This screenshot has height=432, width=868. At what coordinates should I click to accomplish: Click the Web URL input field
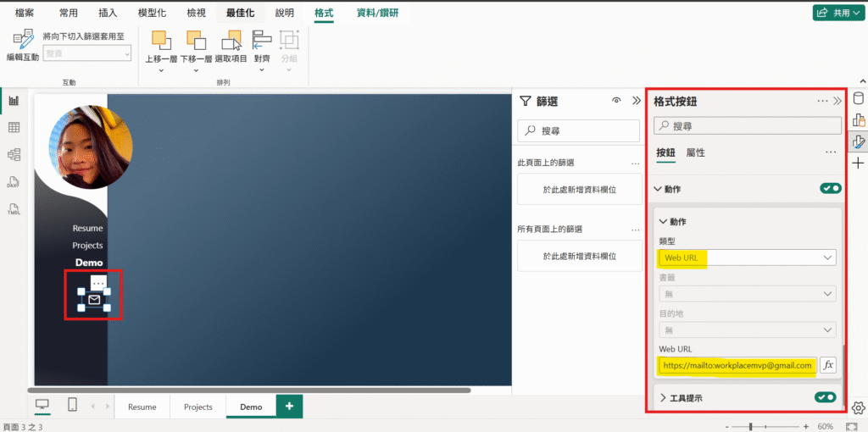pos(737,365)
